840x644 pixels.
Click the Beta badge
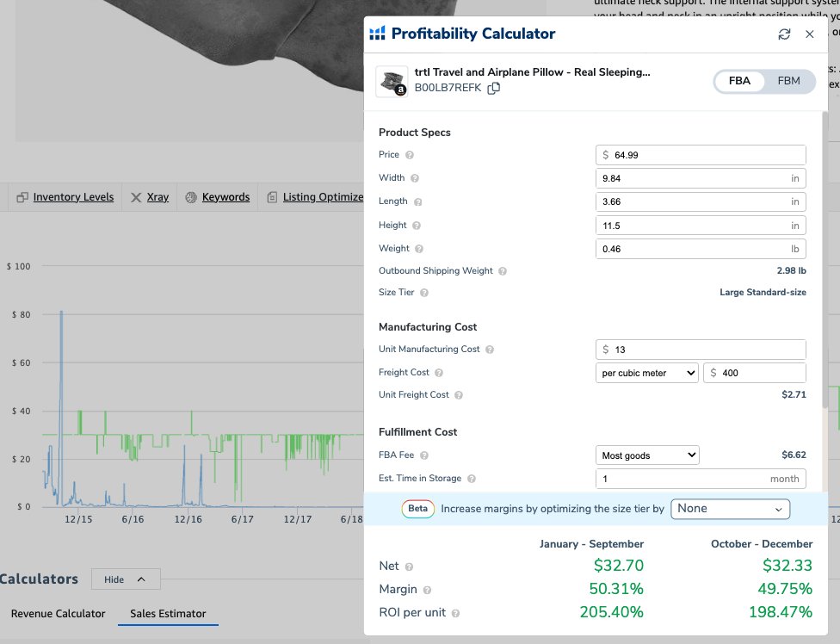click(418, 509)
